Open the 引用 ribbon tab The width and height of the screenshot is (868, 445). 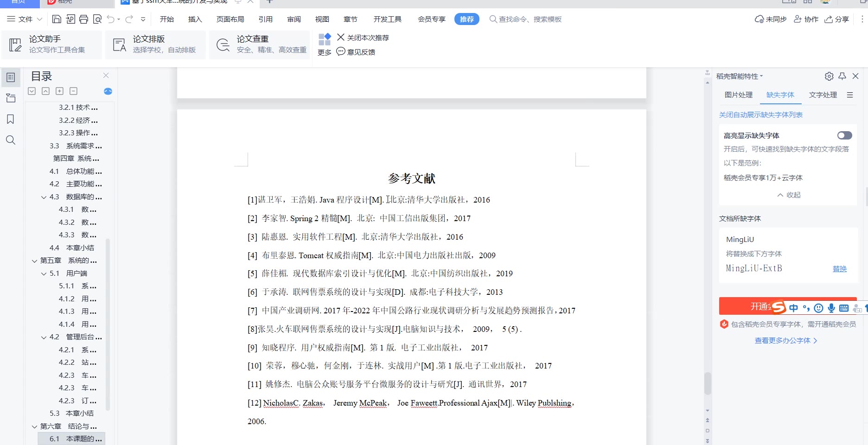[266, 19]
